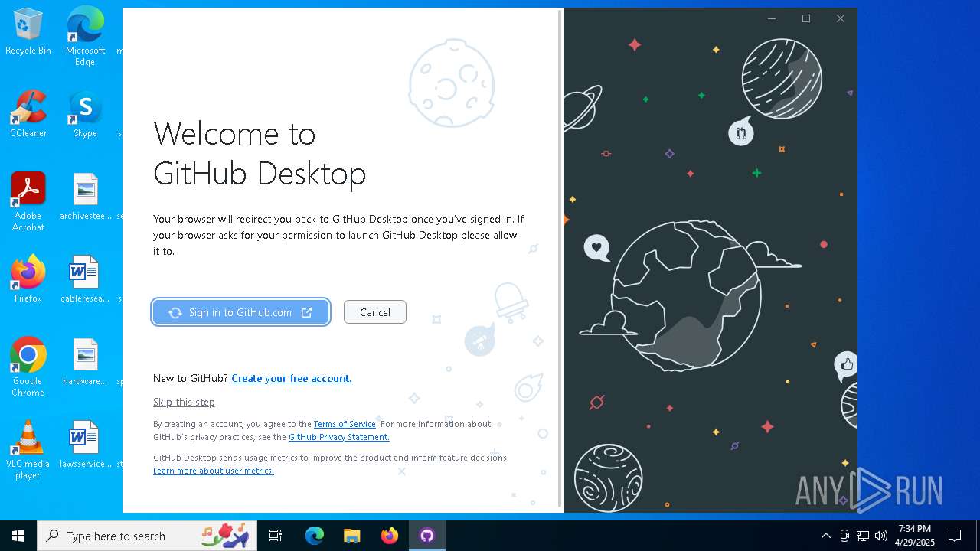
Task: Launch Firefox desktop shortcut
Action: pos(28,279)
